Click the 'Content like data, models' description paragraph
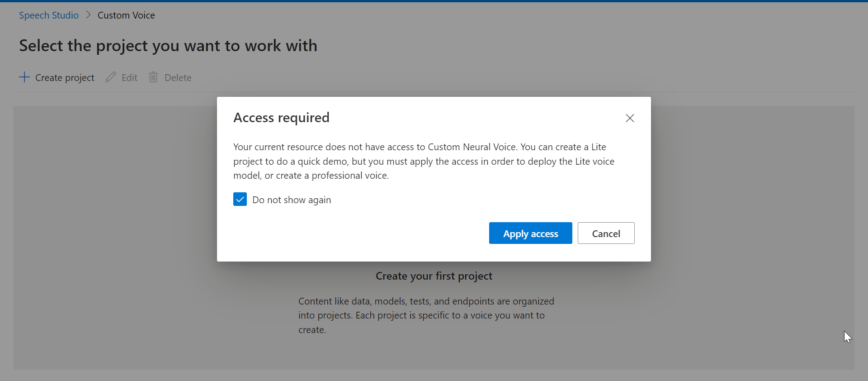This screenshot has height=381, width=868. pos(426,315)
